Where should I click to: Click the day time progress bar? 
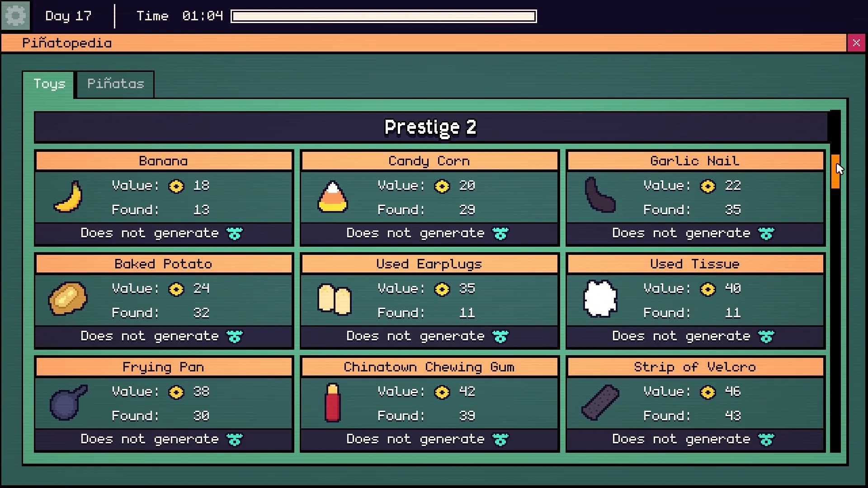(383, 16)
